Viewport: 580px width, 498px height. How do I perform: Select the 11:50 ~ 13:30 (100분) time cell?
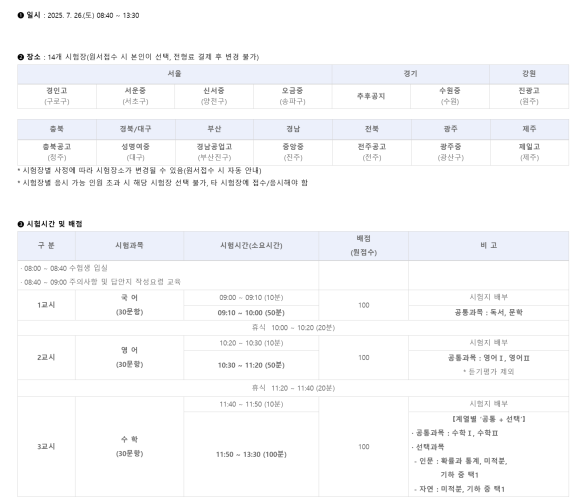[x=251, y=454]
